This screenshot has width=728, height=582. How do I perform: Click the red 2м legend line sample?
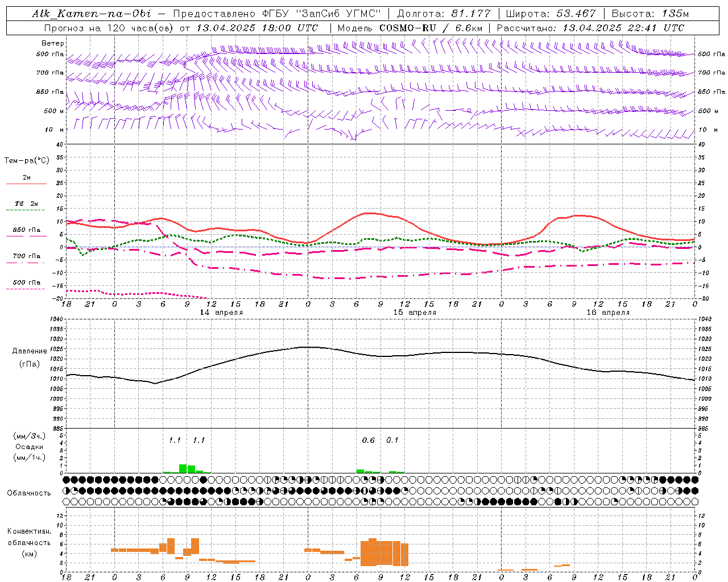coord(26,184)
